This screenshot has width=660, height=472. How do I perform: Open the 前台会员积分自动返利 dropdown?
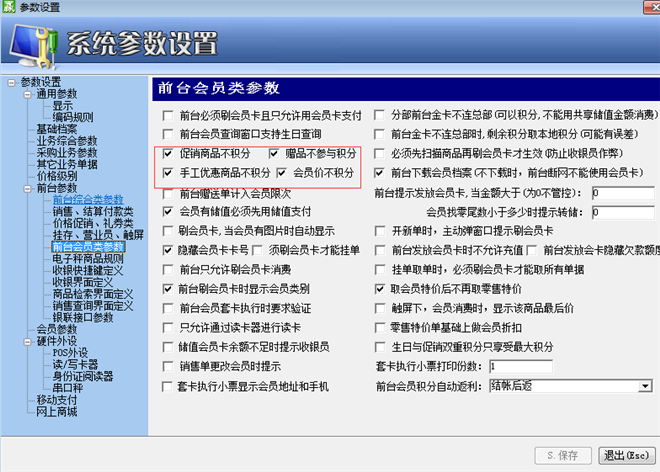(644, 386)
